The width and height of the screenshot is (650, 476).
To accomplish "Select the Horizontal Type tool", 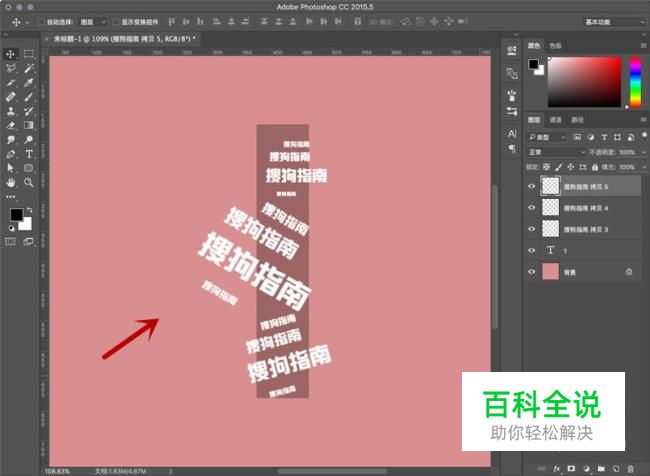I will click(29, 154).
